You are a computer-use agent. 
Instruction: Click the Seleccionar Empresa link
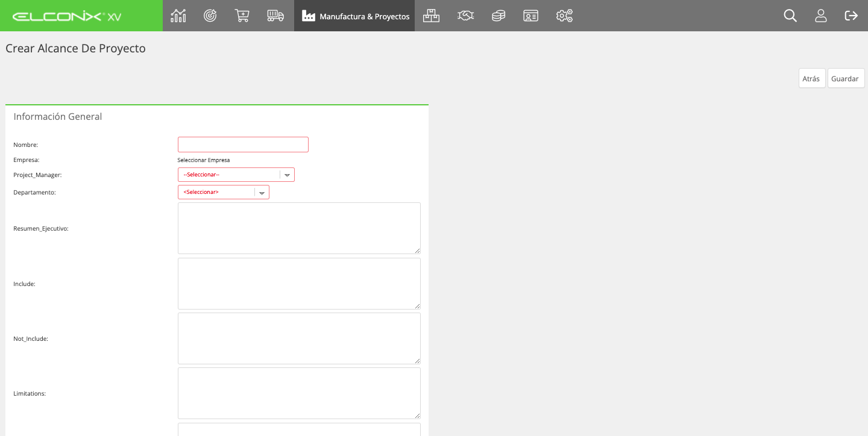click(204, 160)
